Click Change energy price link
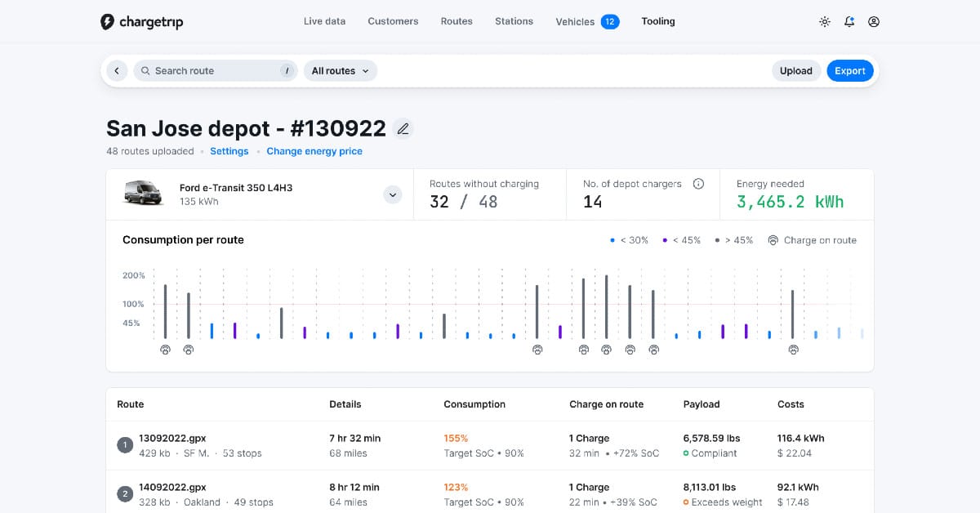980x513 pixels. pyautogui.click(x=314, y=151)
